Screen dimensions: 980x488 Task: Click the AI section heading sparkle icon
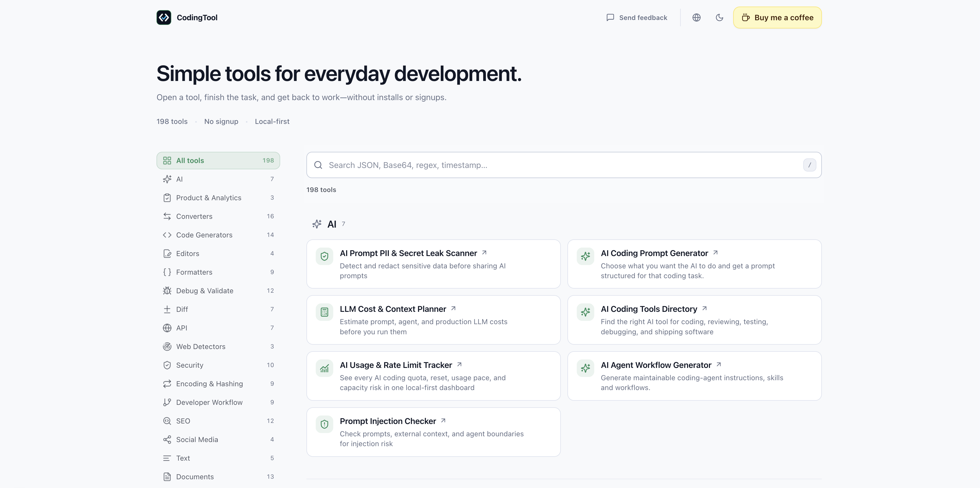(x=317, y=224)
